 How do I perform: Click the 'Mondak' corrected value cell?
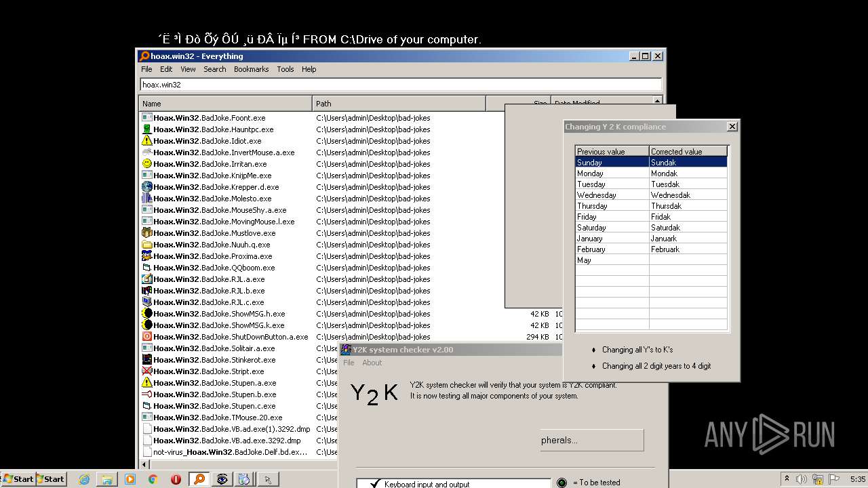[x=688, y=173]
